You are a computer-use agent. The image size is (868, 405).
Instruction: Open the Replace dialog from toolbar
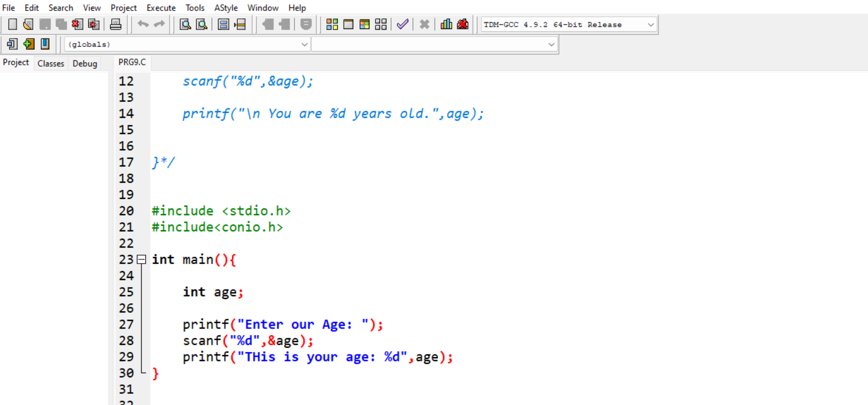tap(202, 24)
